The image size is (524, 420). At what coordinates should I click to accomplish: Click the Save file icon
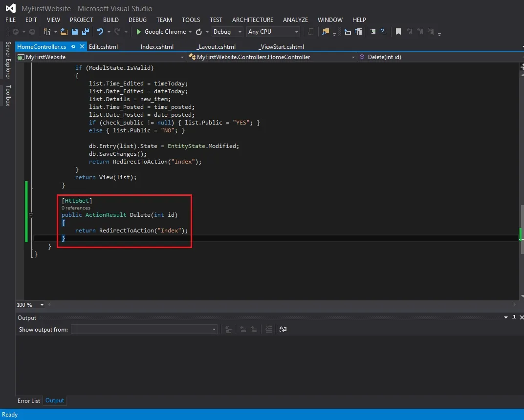[74, 32]
